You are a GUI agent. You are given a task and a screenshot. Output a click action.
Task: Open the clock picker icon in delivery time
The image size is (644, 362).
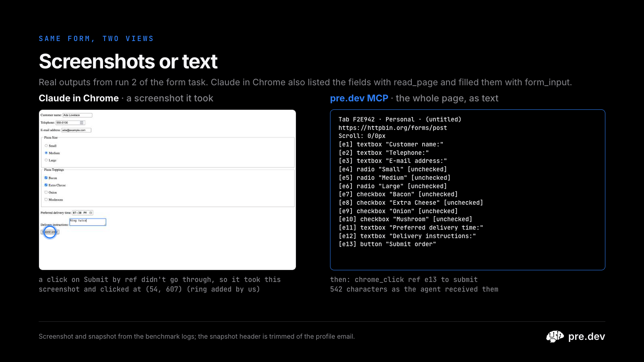click(91, 213)
